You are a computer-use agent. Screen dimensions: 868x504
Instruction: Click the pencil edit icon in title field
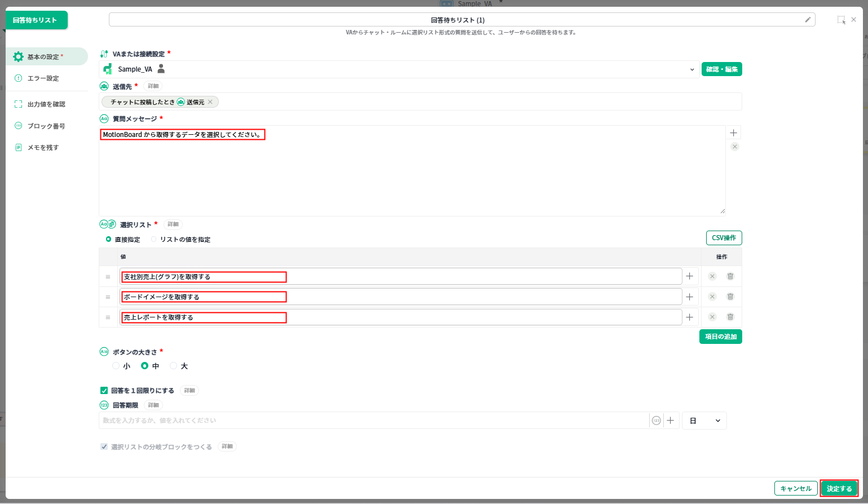click(x=808, y=20)
